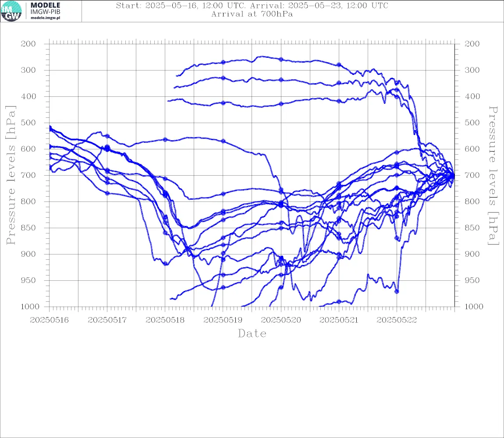Click the 20250517 date label
504x438 pixels.
pos(107,320)
